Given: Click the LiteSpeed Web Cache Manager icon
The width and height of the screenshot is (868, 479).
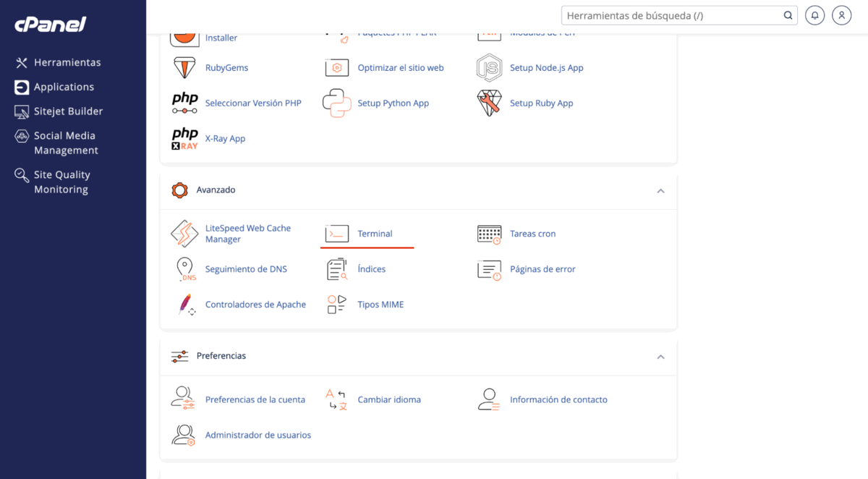Looking at the screenshot, I should 184,234.
